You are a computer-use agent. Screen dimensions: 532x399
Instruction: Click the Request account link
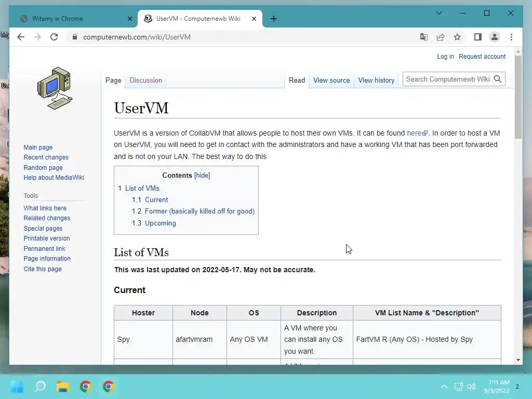[482, 56]
